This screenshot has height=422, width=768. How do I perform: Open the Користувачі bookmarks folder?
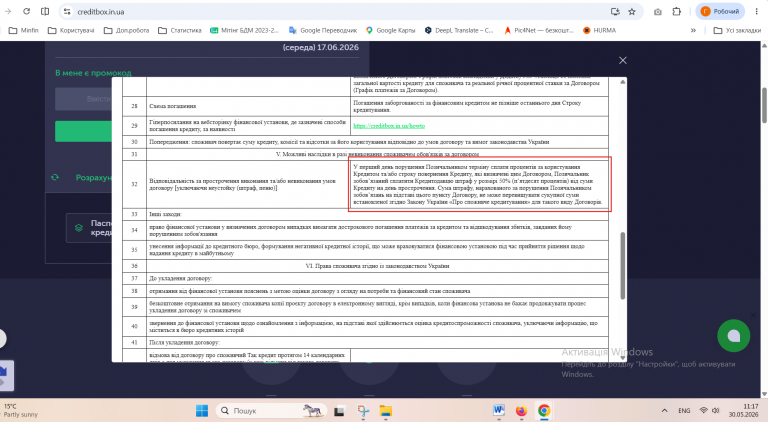71,30
